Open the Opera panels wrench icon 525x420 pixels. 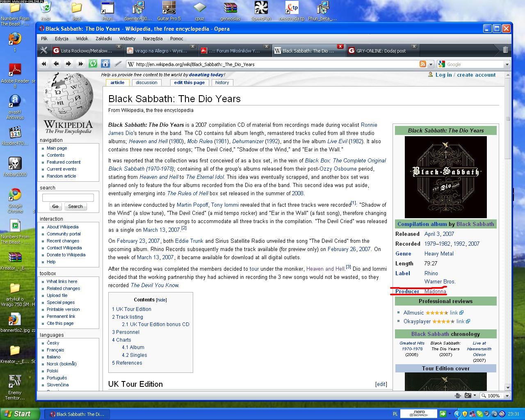[x=44, y=50]
